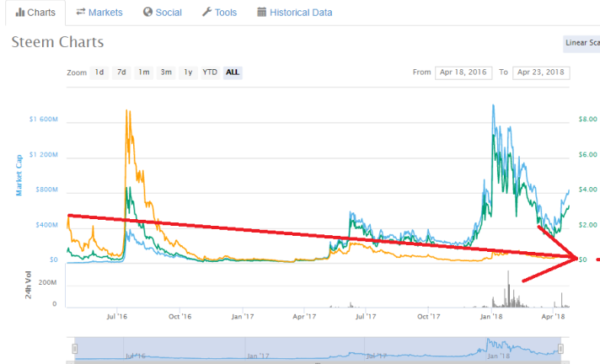Click the Jan '18 main chart axis label
Image resolution: width=600 pixels, height=364 pixels.
(x=491, y=317)
